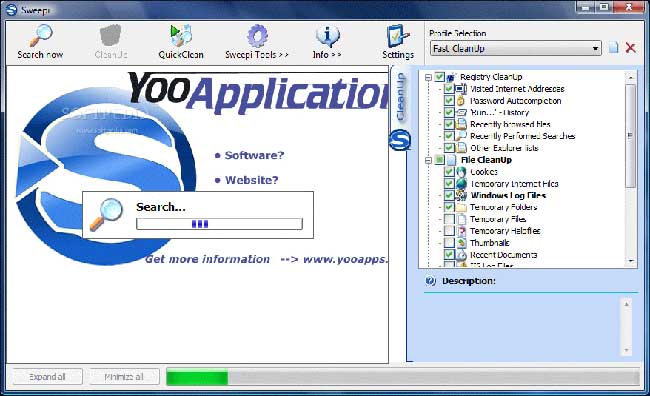The width and height of the screenshot is (650, 396).
Task: Uncheck the Registry CleanUp checkbox
Action: [439, 77]
